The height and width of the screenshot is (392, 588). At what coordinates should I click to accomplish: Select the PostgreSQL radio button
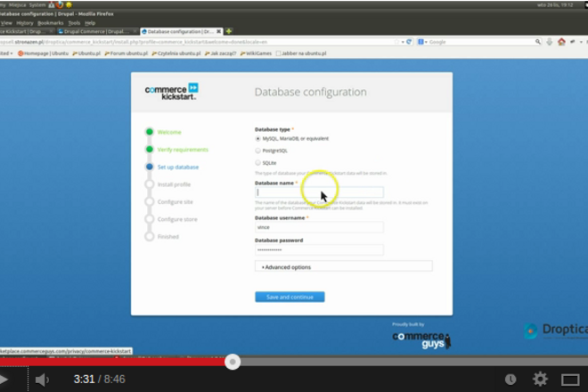coord(257,151)
